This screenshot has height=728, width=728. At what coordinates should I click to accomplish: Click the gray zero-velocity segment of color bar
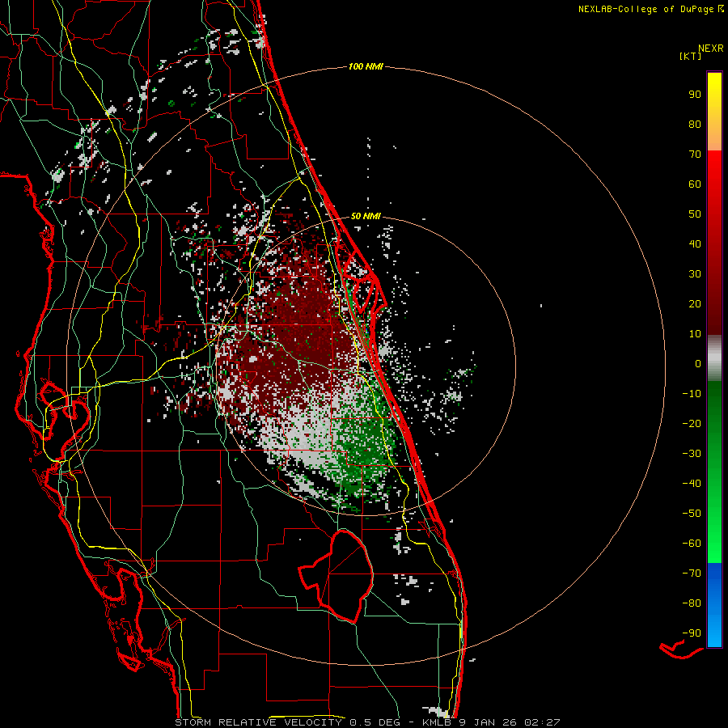pos(714,358)
